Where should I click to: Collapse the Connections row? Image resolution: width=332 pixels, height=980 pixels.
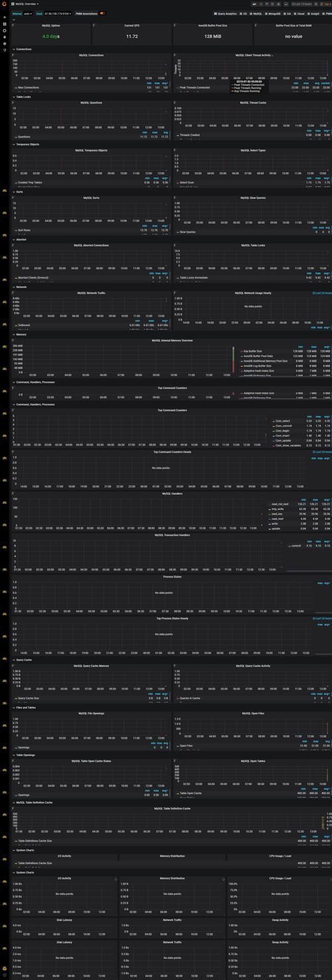coord(23,49)
